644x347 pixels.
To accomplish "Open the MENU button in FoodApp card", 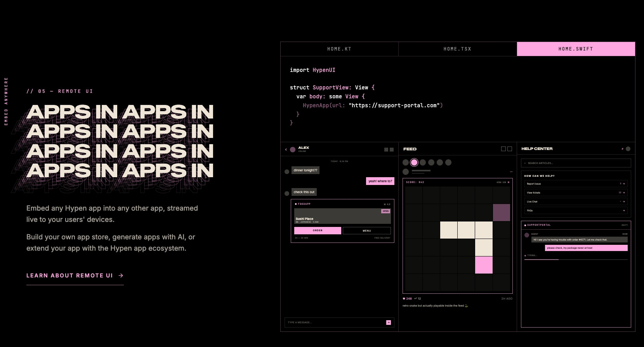I will (367, 230).
